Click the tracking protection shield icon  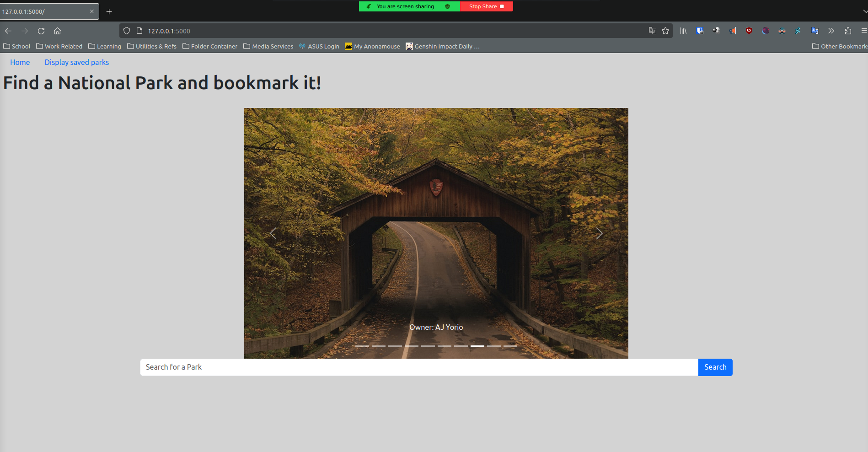pos(126,31)
